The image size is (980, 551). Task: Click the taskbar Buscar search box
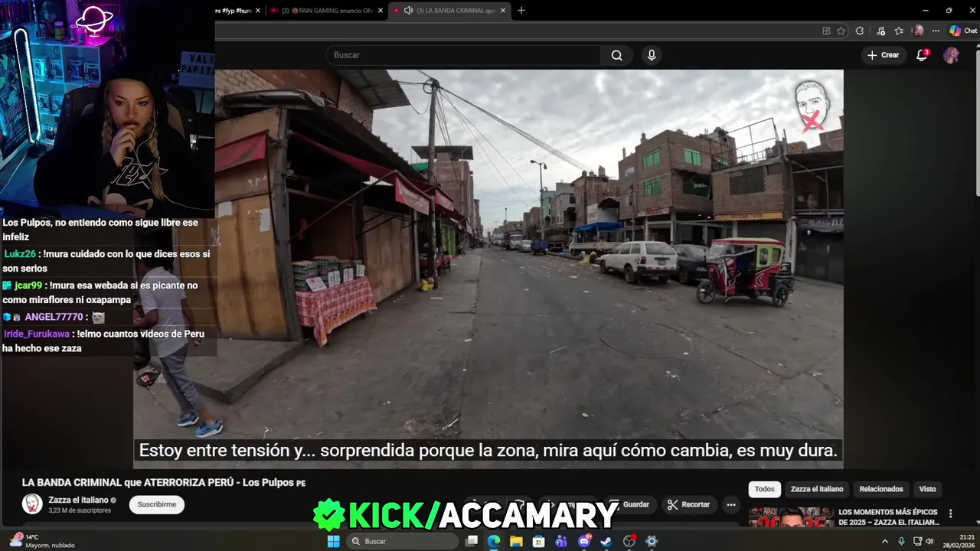[x=403, y=541]
